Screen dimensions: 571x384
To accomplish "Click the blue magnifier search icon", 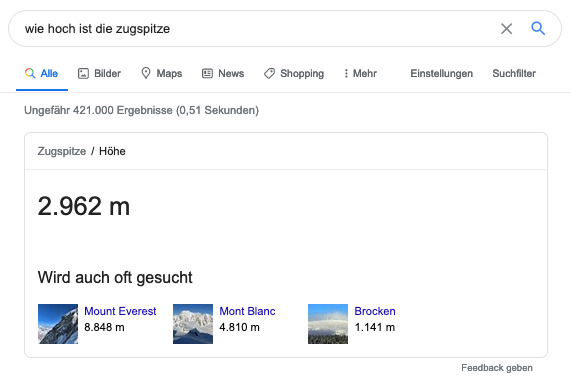I will [538, 28].
